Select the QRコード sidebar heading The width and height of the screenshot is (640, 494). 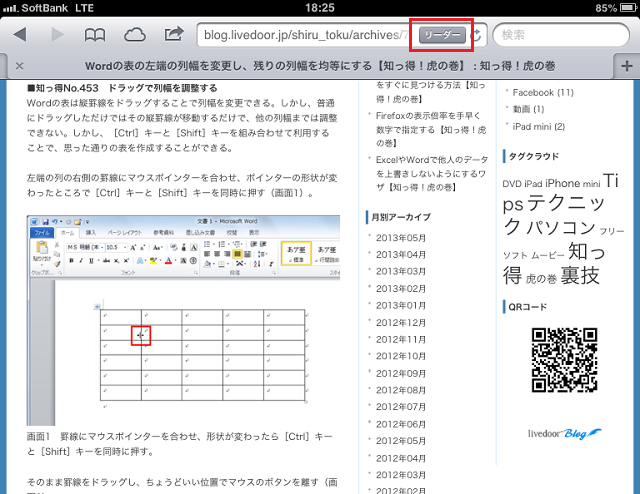[x=527, y=307]
